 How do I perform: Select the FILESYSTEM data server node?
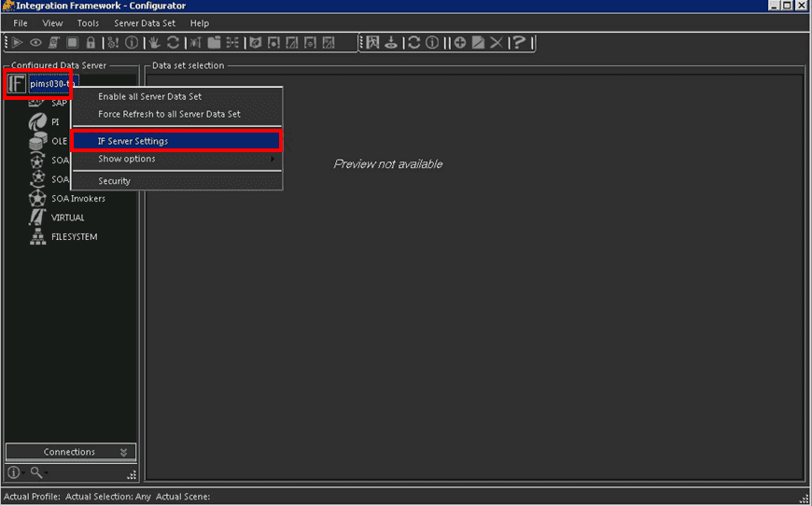(74, 237)
